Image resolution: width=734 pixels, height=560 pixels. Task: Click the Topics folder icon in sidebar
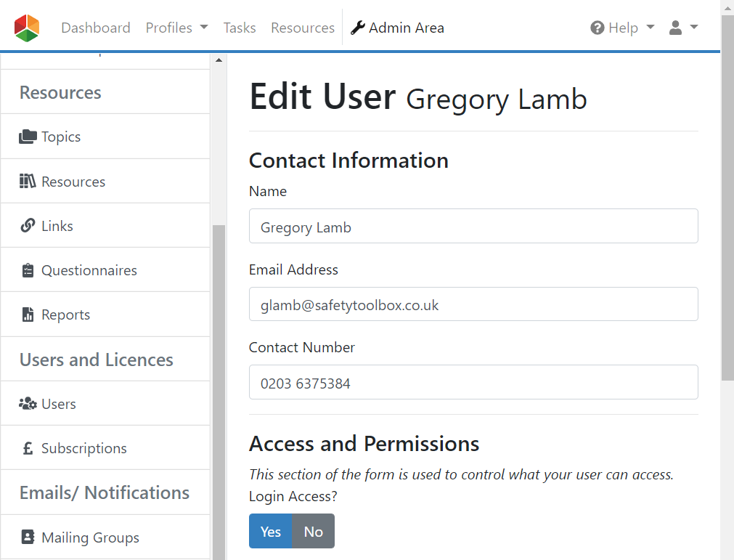pyautogui.click(x=28, y=137)
